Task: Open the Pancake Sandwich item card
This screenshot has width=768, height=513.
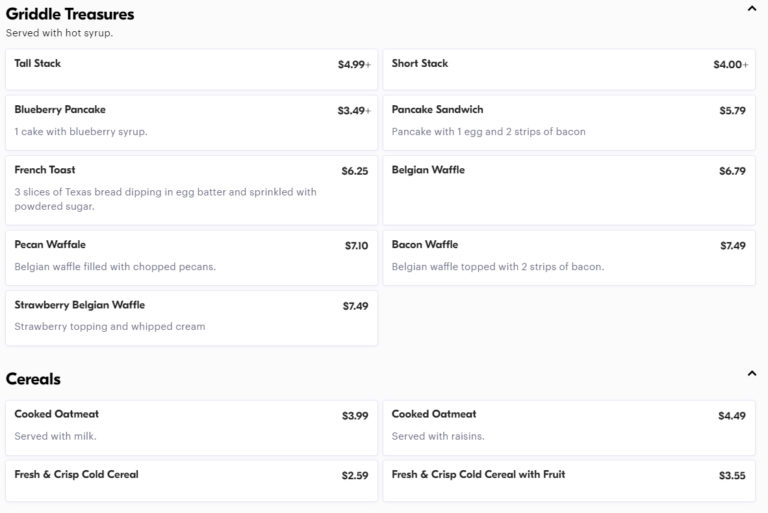Action: (x=569, y=122)
